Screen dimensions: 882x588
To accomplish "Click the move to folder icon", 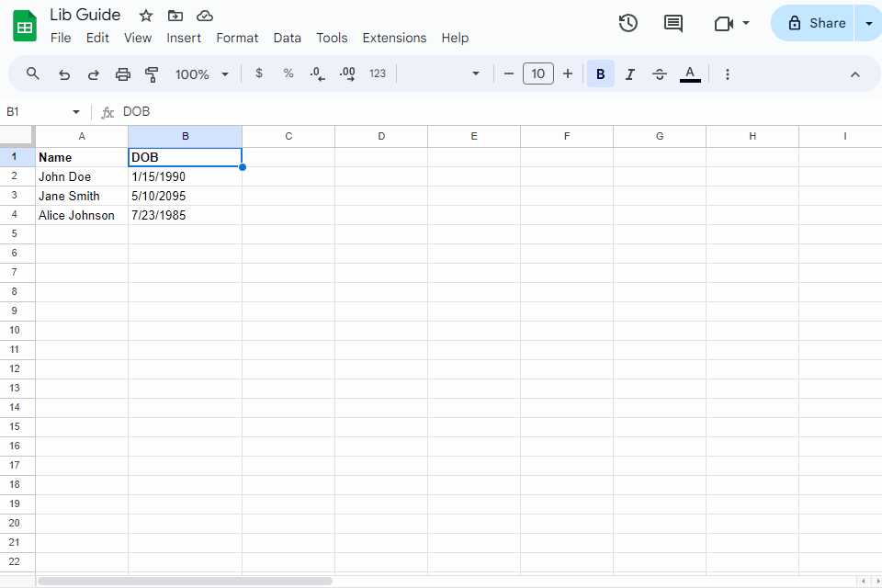I will 175,16.
